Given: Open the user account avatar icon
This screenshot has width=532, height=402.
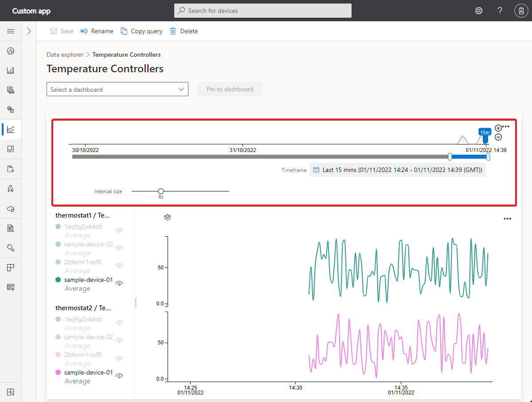Looking at the screenshot, I should point(520,11).
